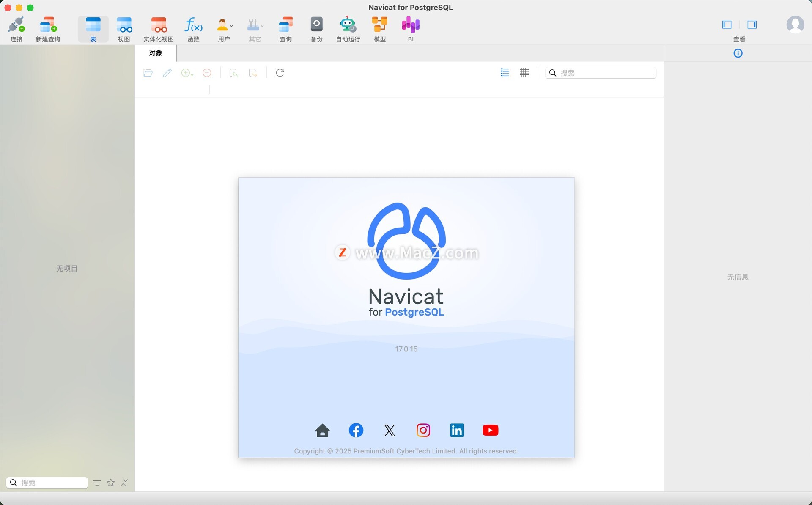
Task: Click the design table pencil icon
Action: pos(167,73)
